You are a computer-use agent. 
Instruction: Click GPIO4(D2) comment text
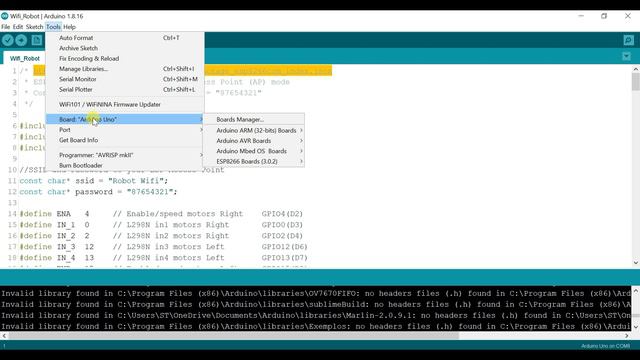(282, 214)
